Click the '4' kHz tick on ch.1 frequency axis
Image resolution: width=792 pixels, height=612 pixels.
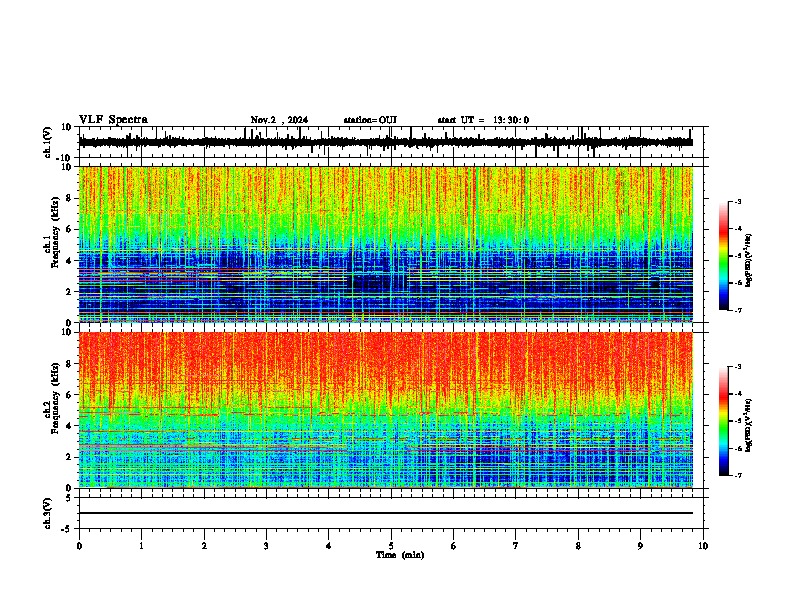[x=69, y=261]
